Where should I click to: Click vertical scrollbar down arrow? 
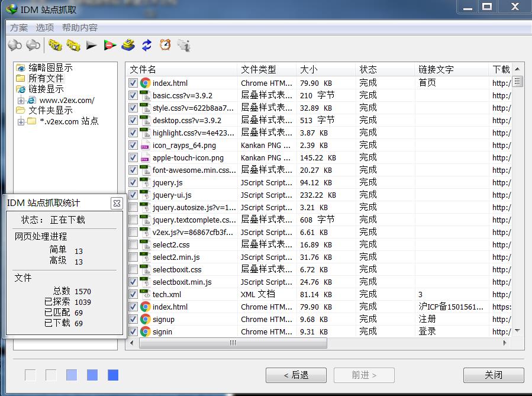pos(517,330)
